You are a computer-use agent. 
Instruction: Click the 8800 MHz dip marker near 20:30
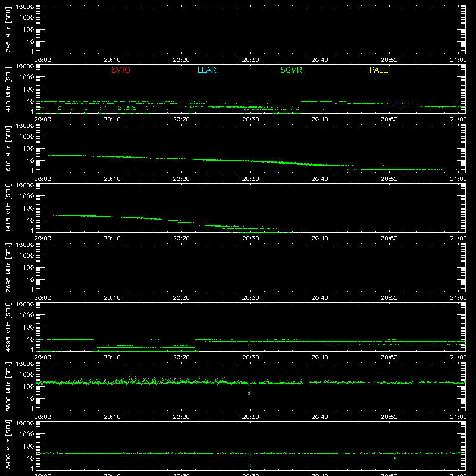click(249, 393)
